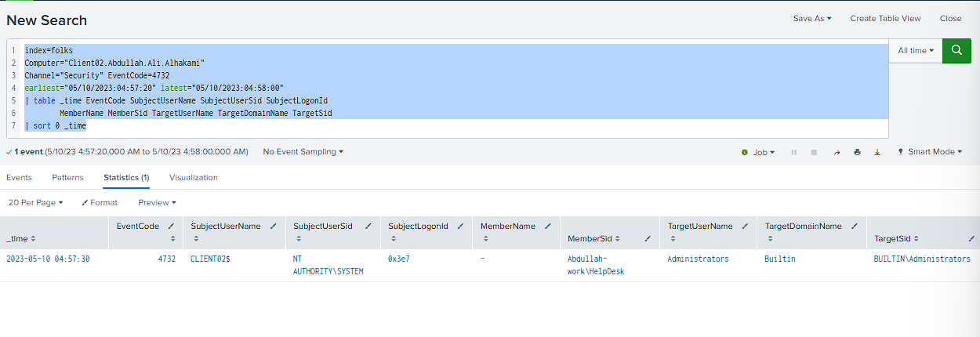Click query line 'index=folks'
The image size is (980, 337).
point(49,50)
